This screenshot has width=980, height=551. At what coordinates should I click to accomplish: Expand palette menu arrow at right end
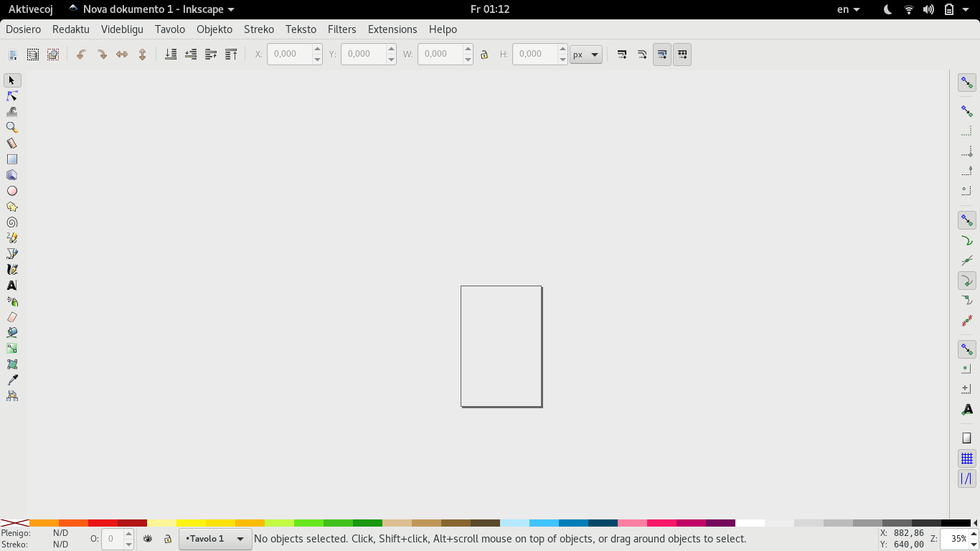976,524
